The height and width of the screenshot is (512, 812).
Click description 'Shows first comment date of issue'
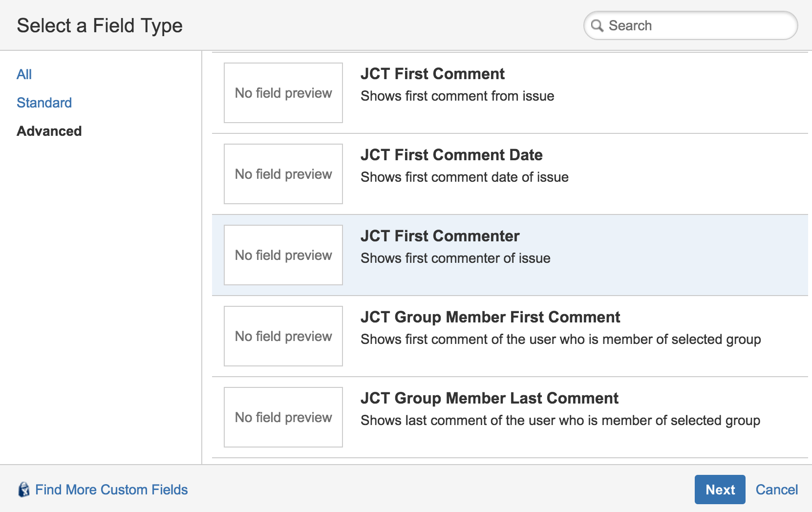(465, 177)
